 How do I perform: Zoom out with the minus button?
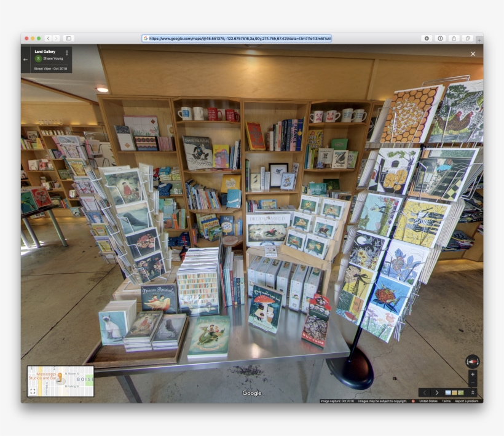point(473,382)
